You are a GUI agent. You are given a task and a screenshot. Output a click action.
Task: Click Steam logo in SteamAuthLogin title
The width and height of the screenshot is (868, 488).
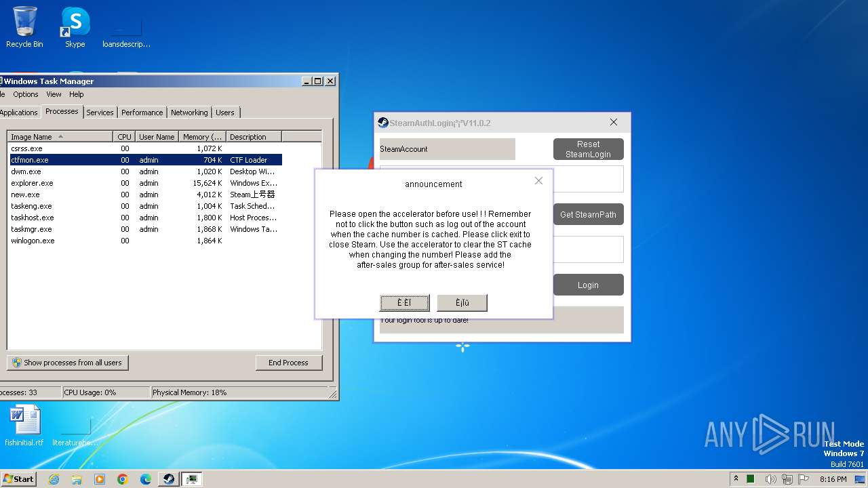pos(383,123)
